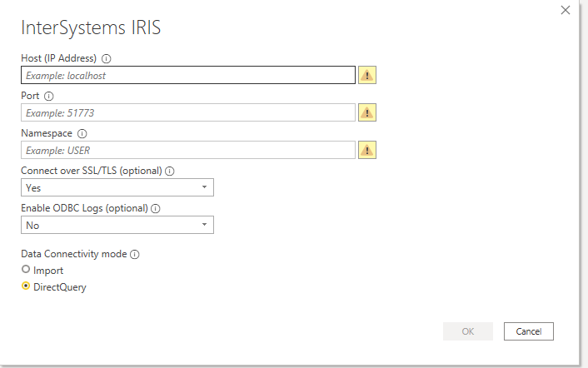Click the info icon next to Namespace
The width and height of the screenshot is (588, 368).
[82, 134]
